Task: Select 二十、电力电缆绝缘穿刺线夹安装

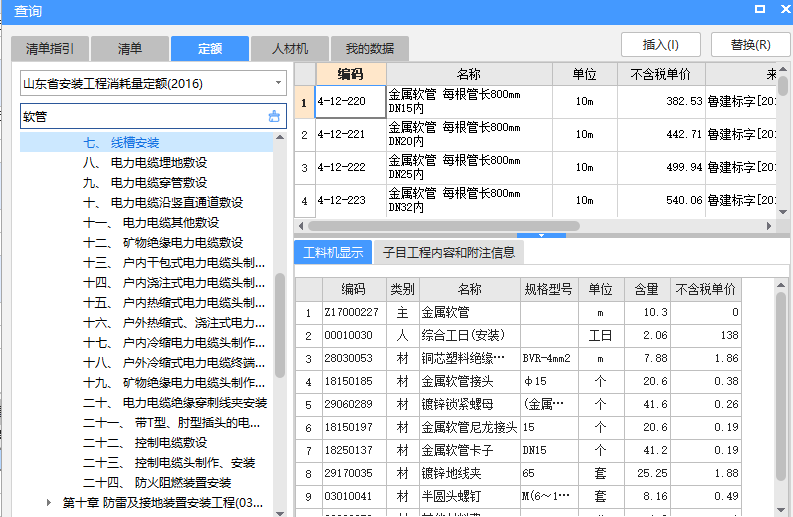Action: [x=175, y=403]
